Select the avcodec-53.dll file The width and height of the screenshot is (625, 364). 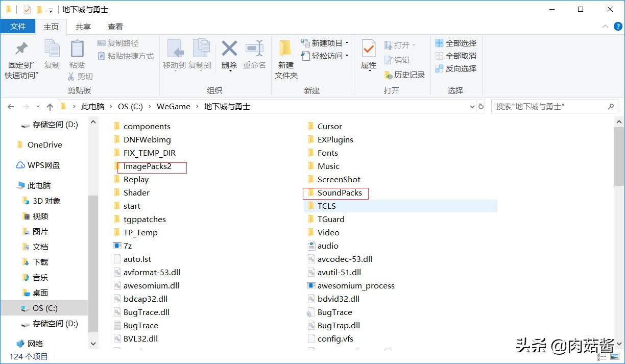point(340,259)
